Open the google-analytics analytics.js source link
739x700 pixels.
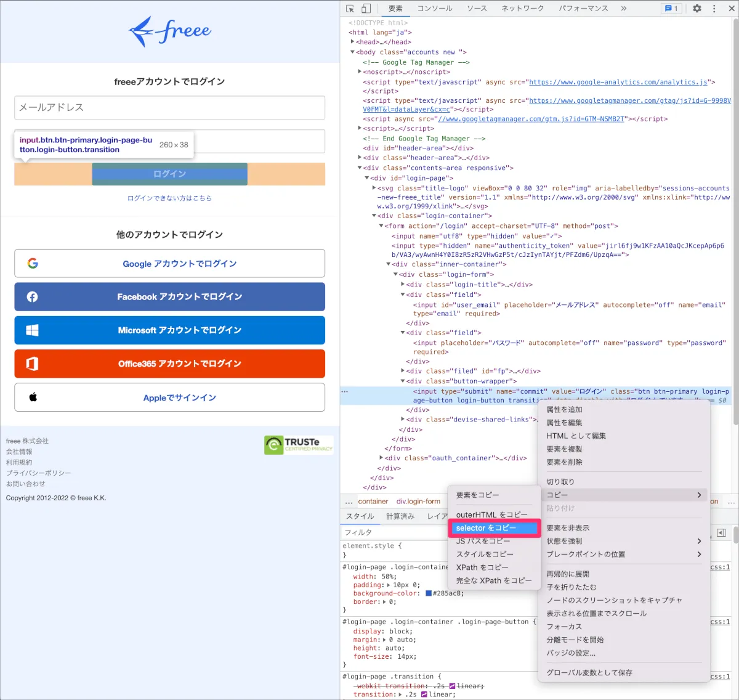coord(618,82)
